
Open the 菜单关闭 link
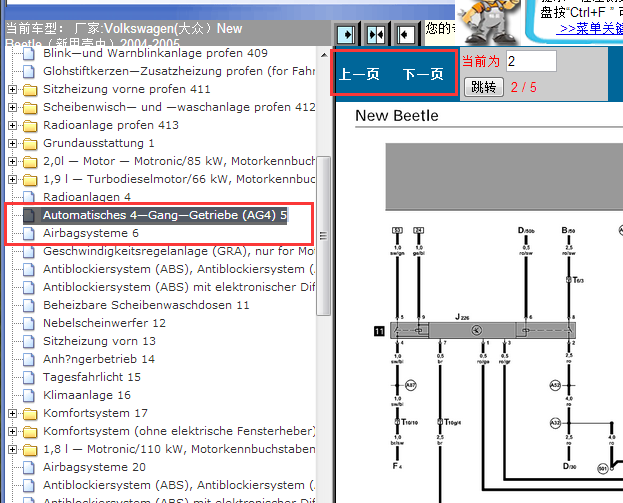click(x=590, y=29)
